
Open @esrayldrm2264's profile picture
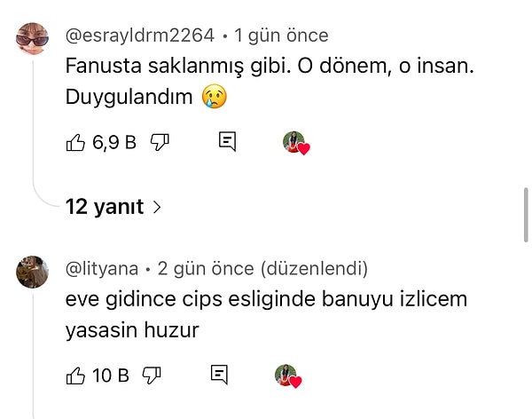(x=35, y=40)
